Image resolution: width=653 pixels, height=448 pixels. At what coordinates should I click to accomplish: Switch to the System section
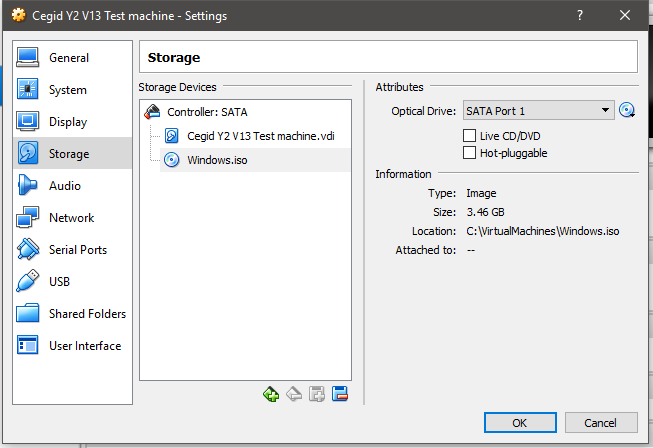(72, 90)
